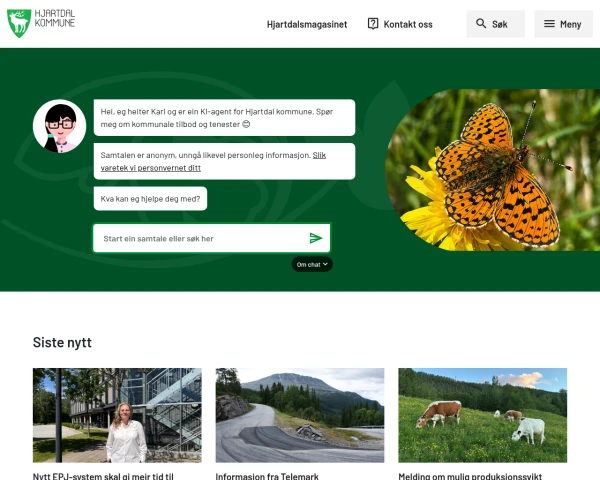Click the hamburger menu icon

pos(549,24)
